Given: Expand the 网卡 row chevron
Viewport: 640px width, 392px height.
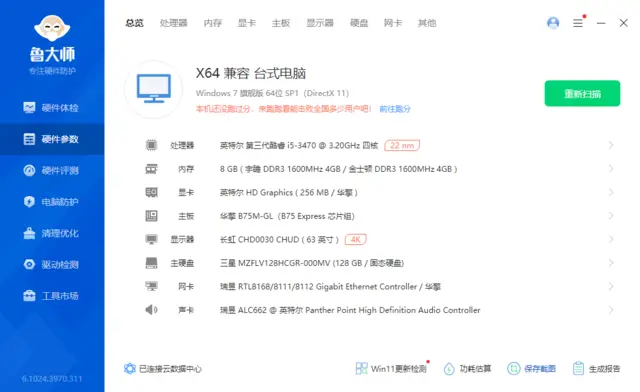Looking at the screenshot, I should coord(611,286).
